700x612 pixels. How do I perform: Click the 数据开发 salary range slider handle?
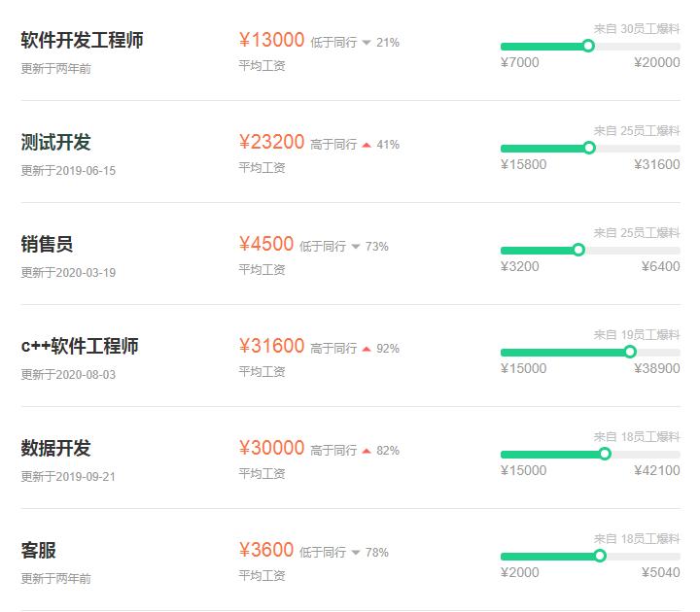(605, 454)
